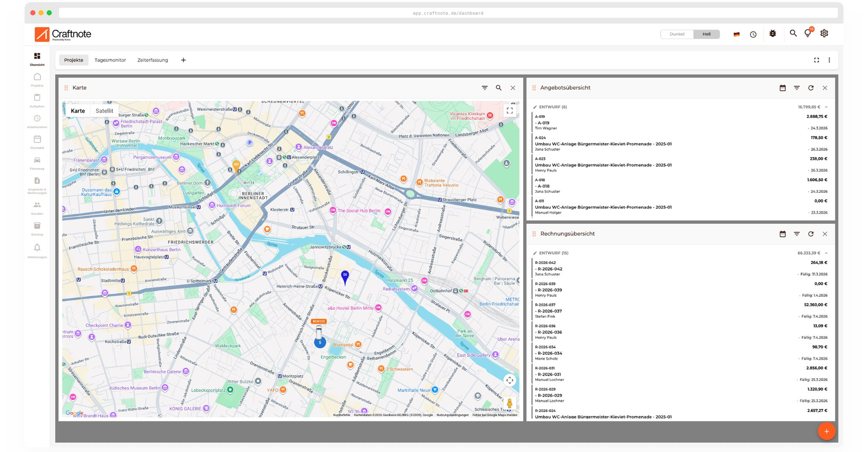Open the Kunden section
Viewport: 868px width, 452px height.
pos(37,207)
